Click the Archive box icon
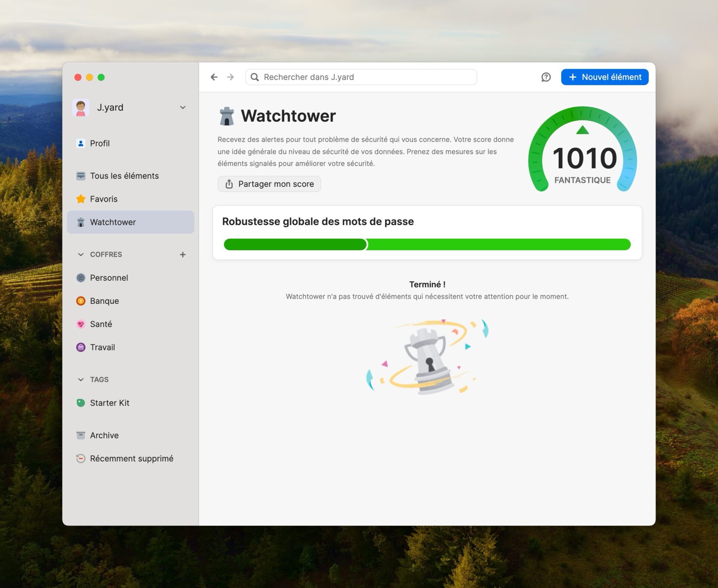The width and height of the screenshot is (718, 588). (81, 435)
